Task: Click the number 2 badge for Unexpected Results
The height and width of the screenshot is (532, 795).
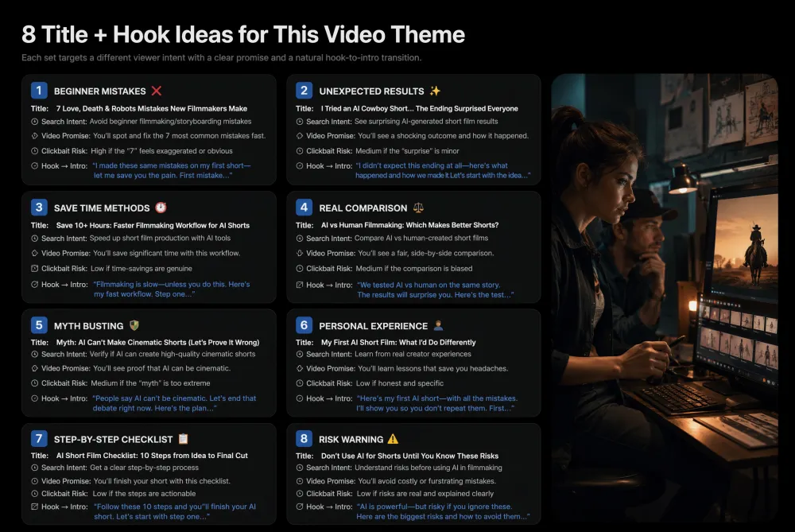Action: [304, 91]
